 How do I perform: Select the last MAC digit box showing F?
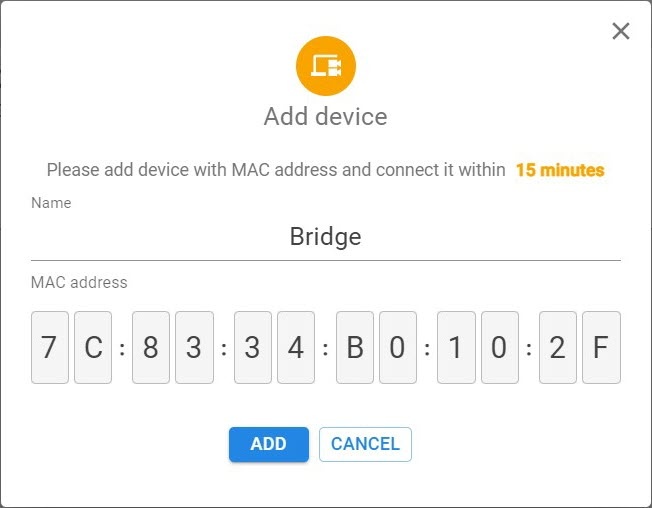601,347
